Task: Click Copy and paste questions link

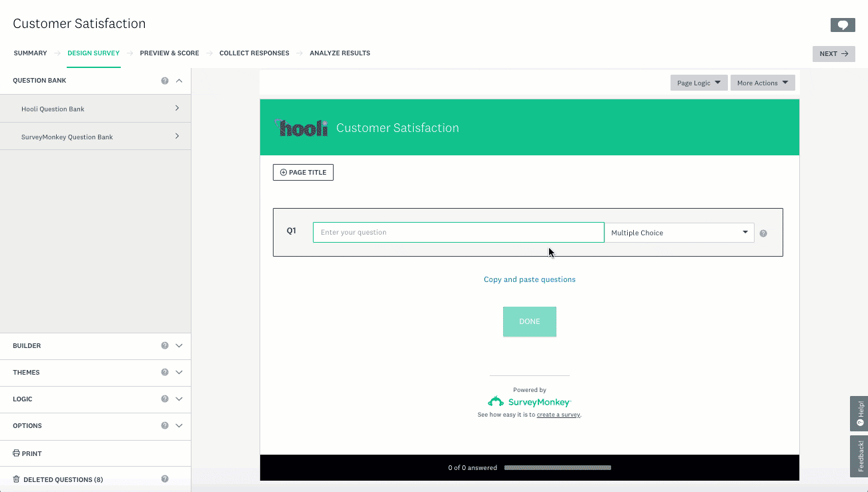Action: [x=529, y=279]
